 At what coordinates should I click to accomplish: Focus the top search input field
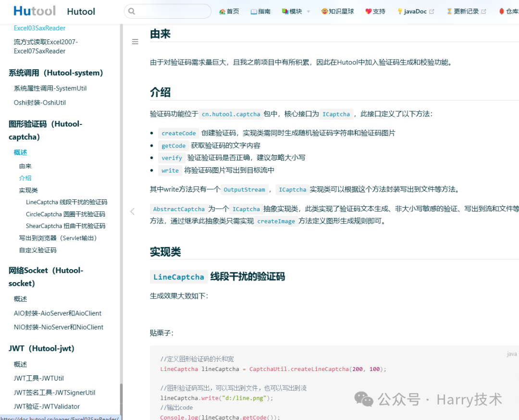[x=168, y=11]
